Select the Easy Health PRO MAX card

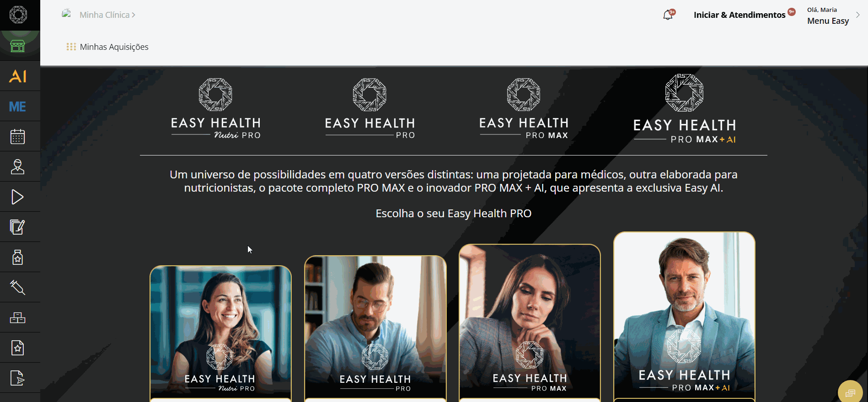[530, 323]
